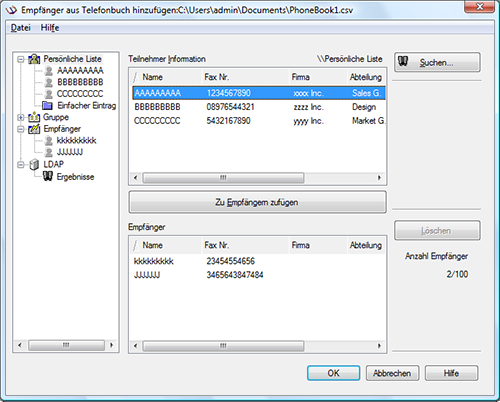Select Ergebnisse label in the tree
This screenshot has height=402, width=500.
[x=75, y=177]
